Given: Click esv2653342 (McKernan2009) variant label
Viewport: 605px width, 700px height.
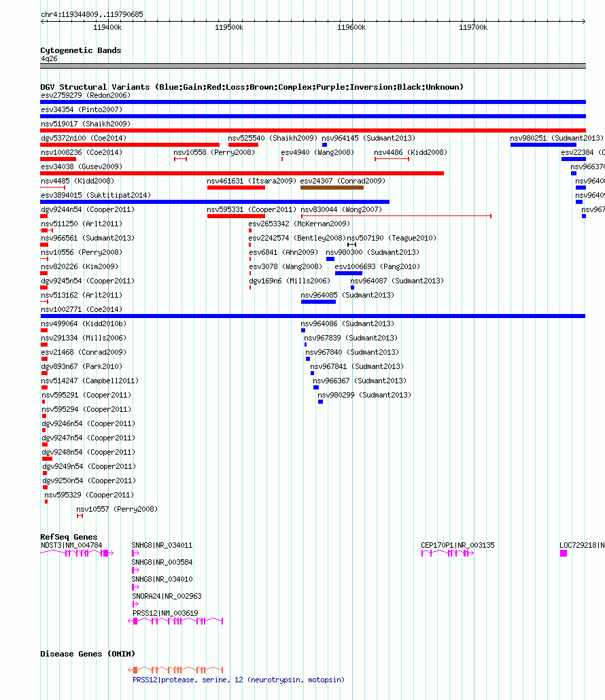Looking at the screenshot, I should (299, 224).
